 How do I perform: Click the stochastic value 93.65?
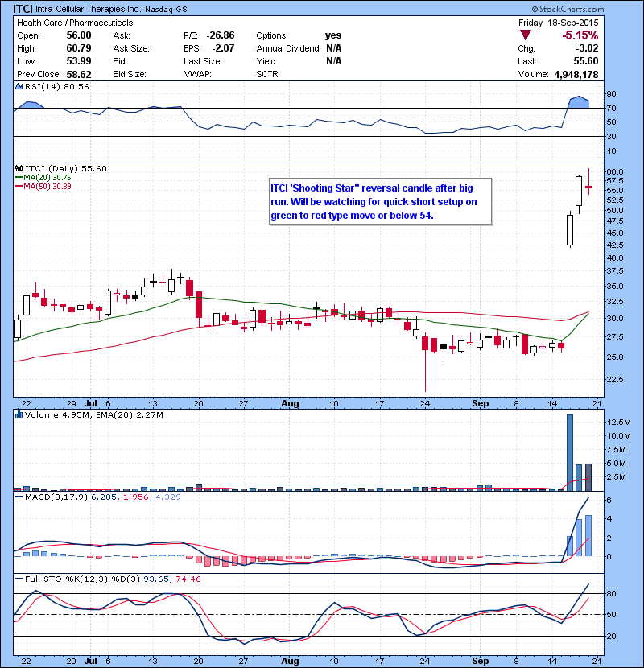tap(155, 579)
